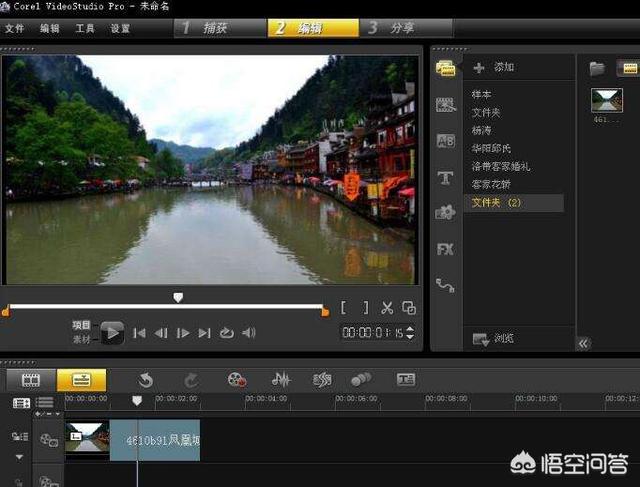This screenshot has height=487, width=640.
Task: Select the image thumbnail in the video track
Action: coord(87,436)
